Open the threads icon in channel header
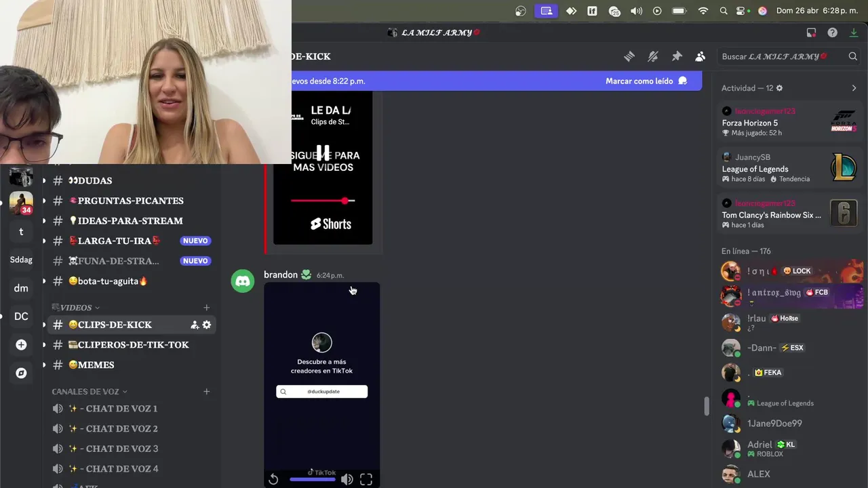Screen dimensions: 868x488 pos(629,56)
